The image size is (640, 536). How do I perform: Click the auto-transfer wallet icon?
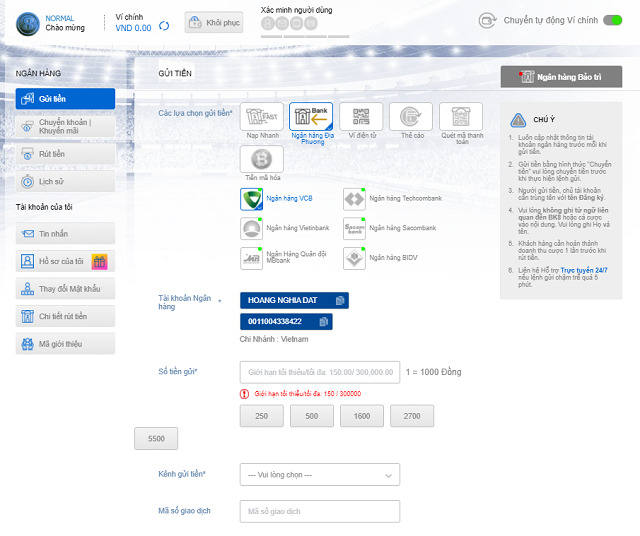[487, 20]
